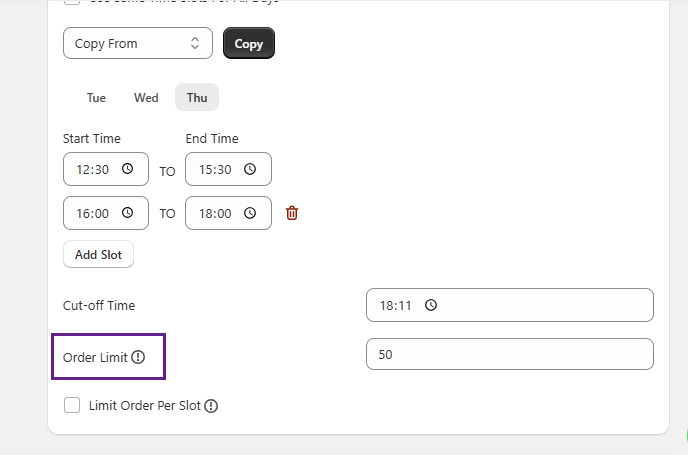Click the red trash delete slot icon
Viewport: 688px width, 455px height.
coord(292,213)
